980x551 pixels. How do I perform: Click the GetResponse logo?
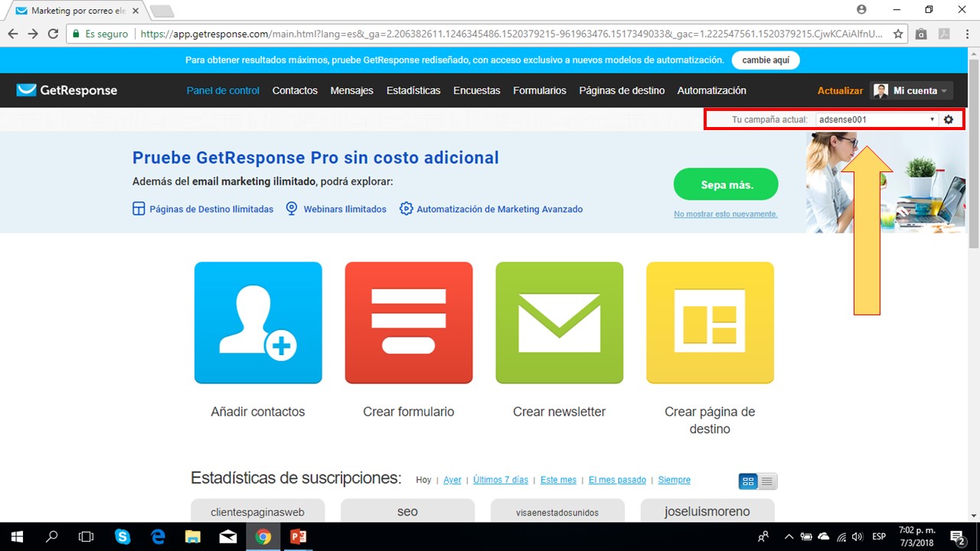tap(67, 90)
